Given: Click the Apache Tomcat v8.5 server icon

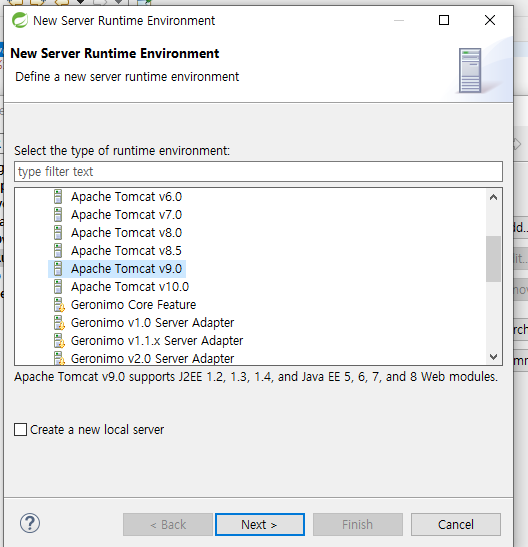Looking at the screenshot, I should [x=58, y=250].
